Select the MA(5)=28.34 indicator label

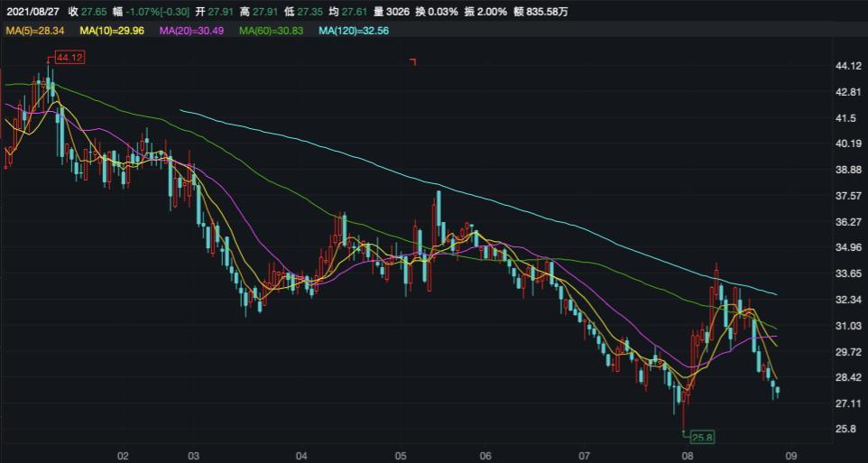point(35,31)
